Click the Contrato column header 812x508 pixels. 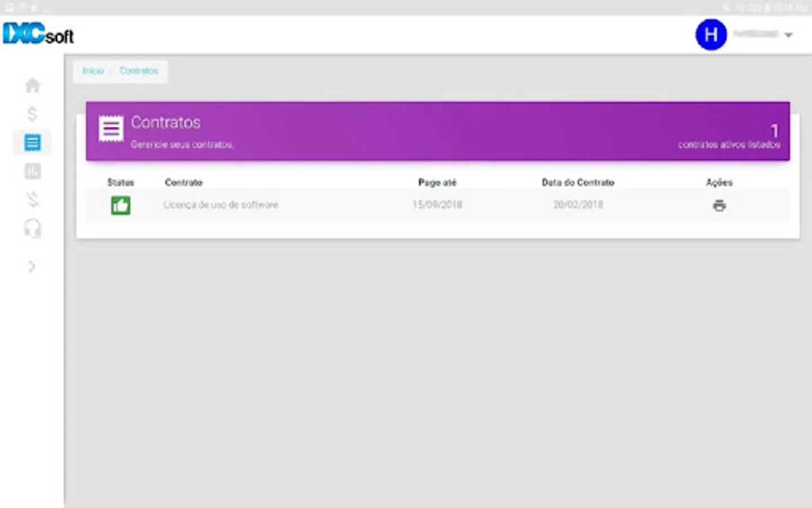pyautogui.click(x=184, y=182)
